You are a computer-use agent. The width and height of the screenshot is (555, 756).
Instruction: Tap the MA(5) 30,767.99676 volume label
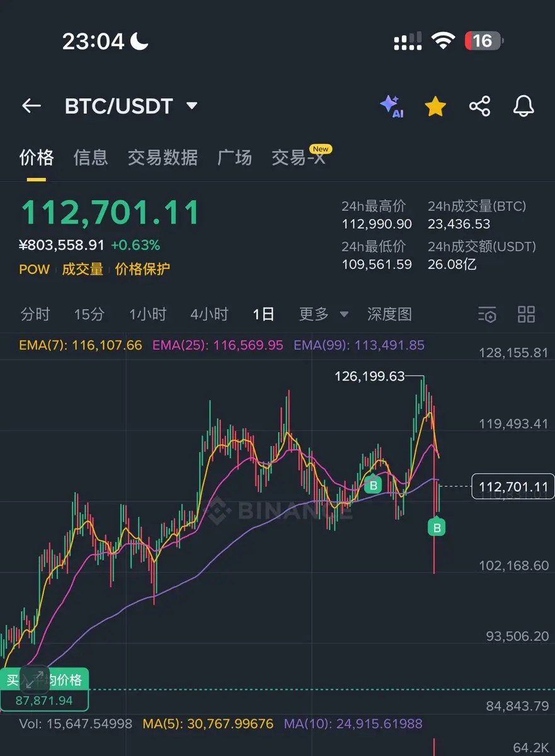coord(208,724)
